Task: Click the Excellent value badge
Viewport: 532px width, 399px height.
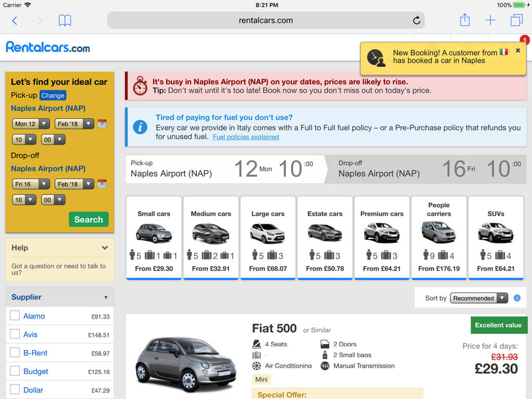Action: pyautogui.click(x=499, y=325)
